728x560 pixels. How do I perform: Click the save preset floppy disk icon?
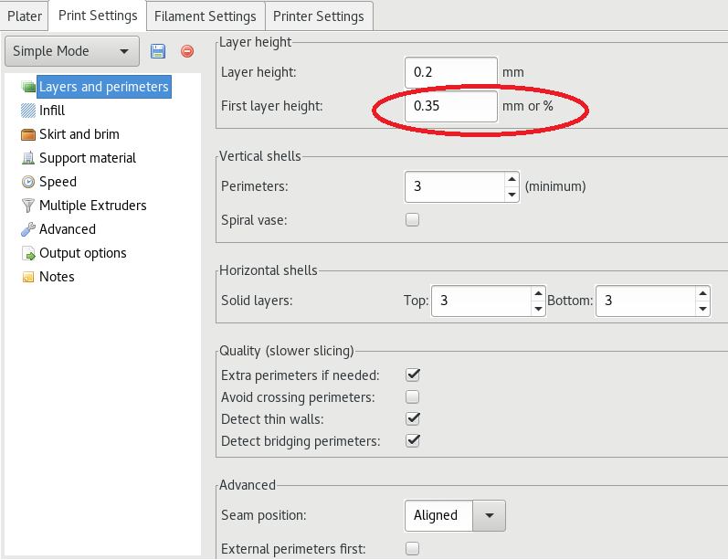click(158, 52)
